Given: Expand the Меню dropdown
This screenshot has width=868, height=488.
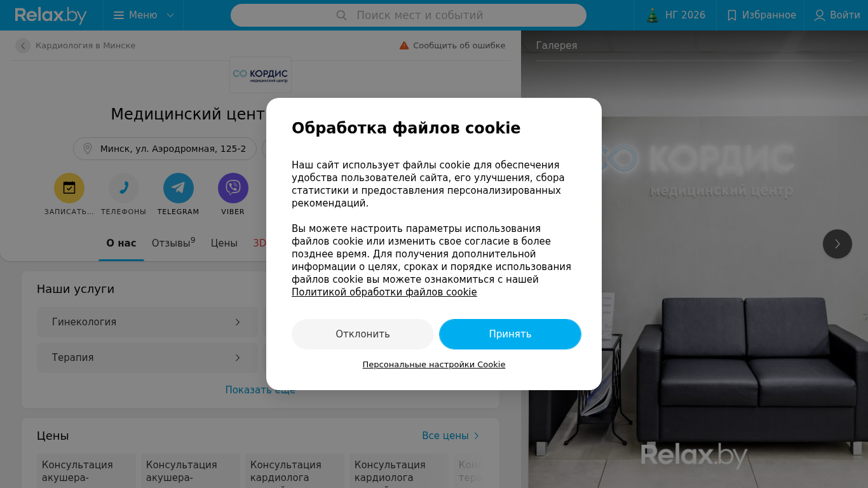Looking at the screenshot, I should coord(143,15).
